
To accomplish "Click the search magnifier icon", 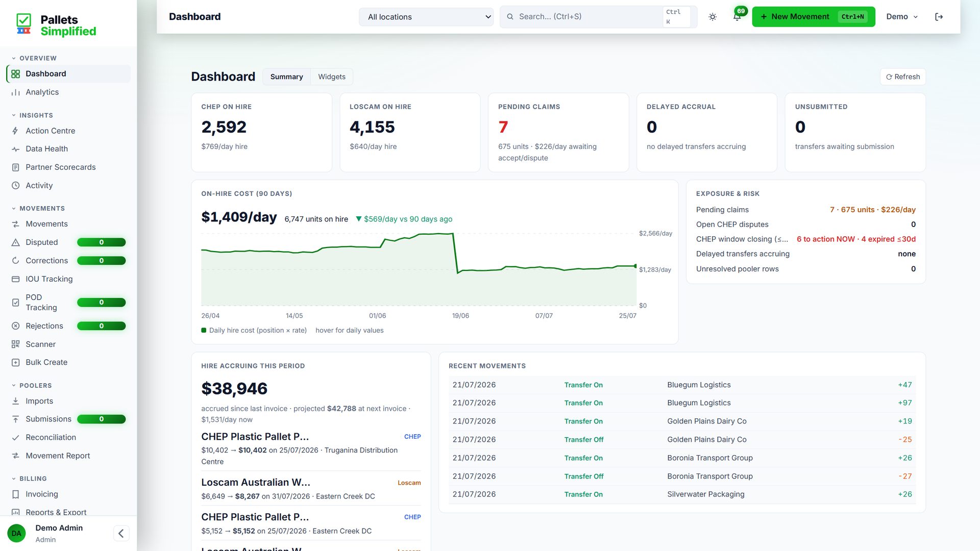I will point(510,17).
